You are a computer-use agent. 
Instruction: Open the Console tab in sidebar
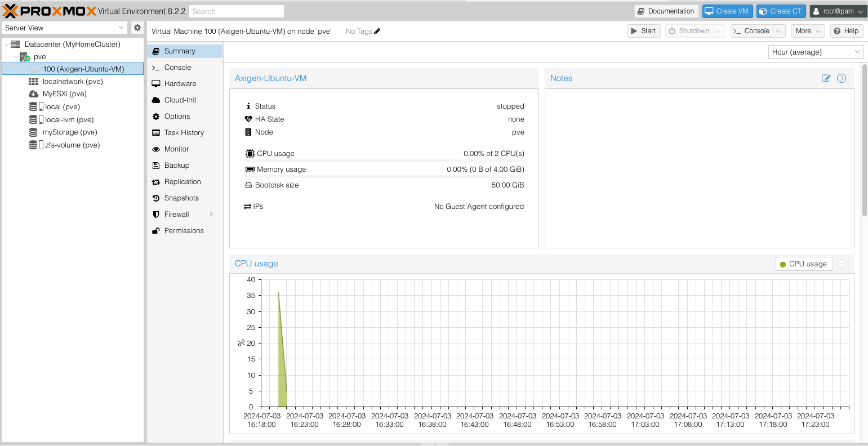point(185,68)
